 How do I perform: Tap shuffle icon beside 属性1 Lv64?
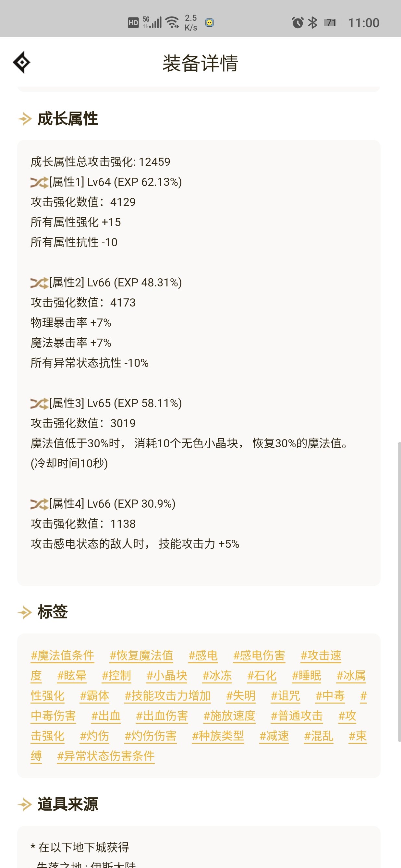40,182
